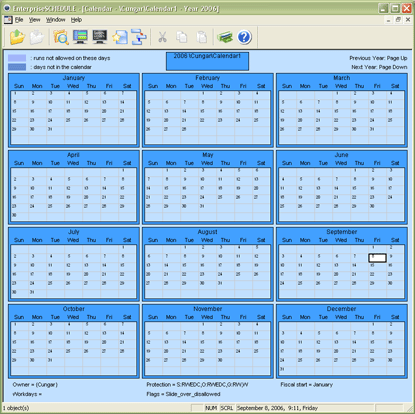Open the colored monitor status icon
415x414 pixels.
coord(80,37)
